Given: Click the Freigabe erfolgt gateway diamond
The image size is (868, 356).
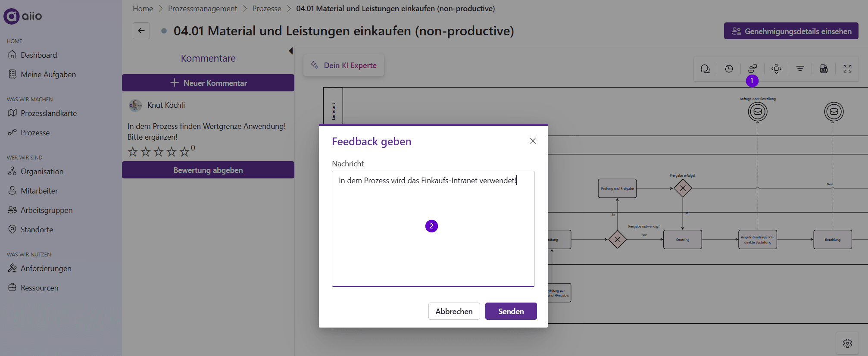Looking at the screenshot, I should [683, 188].
